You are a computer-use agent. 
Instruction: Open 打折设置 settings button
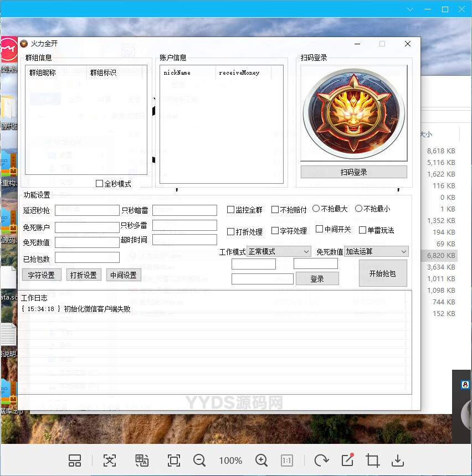[x=84, y=275]
